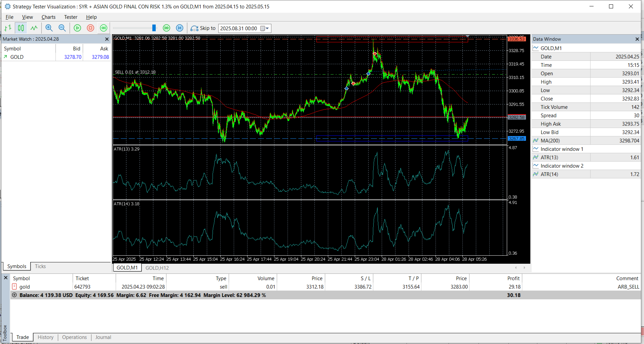Switch to the Ticks tab
The image size is (644, 344).
pyautogui.click(x=40, y=266)
